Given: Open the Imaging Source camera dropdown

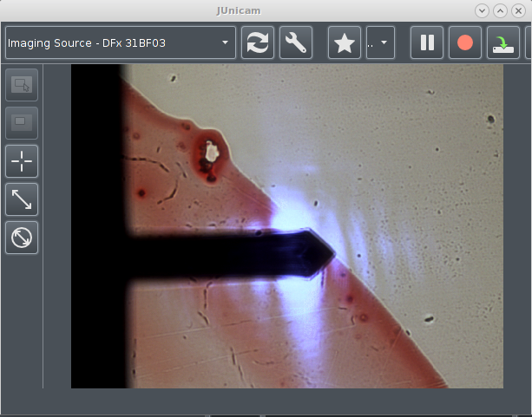Looking at the screenshot, I should (x=121, y=42).
